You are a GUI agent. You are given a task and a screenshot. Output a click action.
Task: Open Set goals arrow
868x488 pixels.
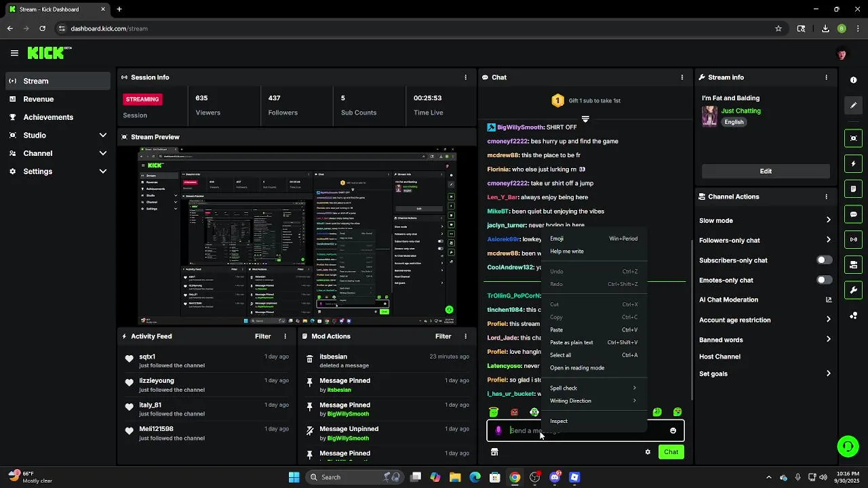[828, 373]
